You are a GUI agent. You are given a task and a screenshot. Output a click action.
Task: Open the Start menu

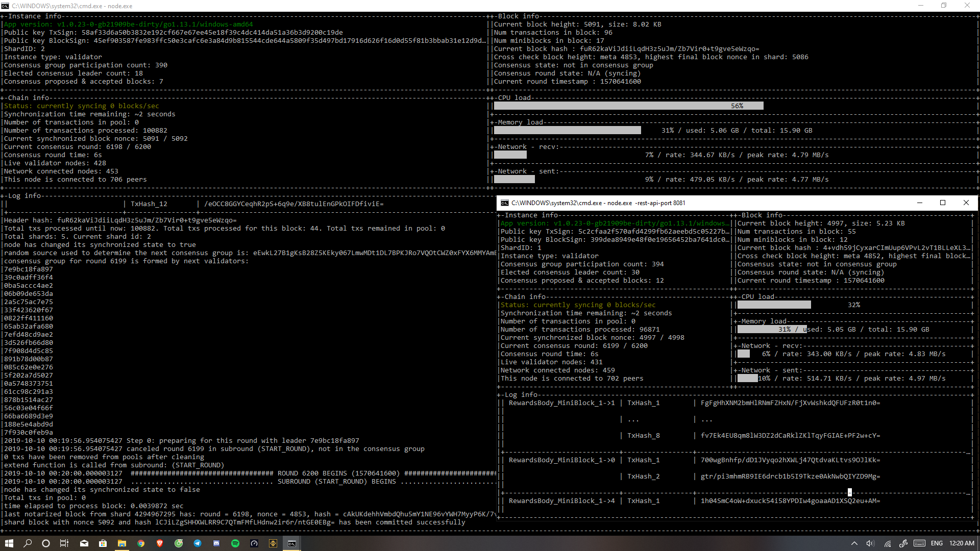pos(9,543)
